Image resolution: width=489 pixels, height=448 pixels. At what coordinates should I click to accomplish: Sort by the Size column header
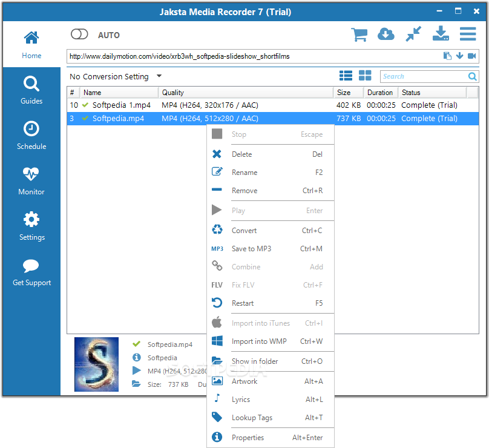pyautogui.click(x=349, y=93)
